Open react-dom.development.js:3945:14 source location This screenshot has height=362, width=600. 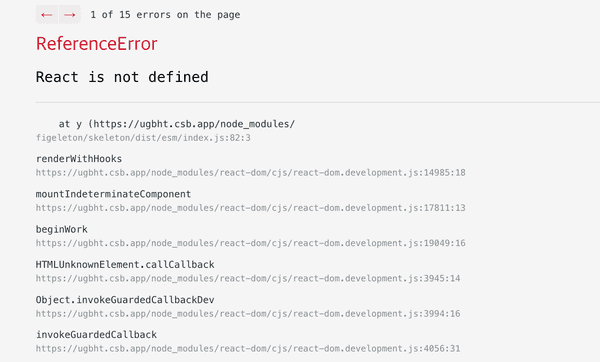(x=248, y=278)
